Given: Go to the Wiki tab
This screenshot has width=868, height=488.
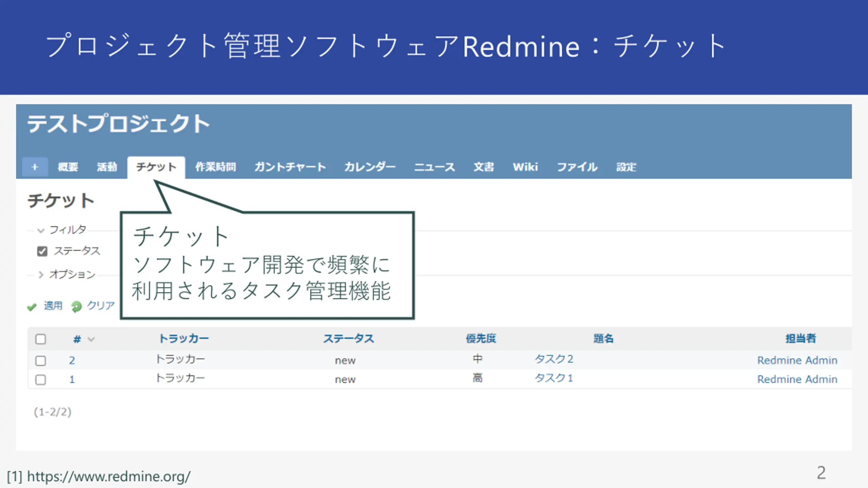Looking at the screenshot, I should point(525,167).
